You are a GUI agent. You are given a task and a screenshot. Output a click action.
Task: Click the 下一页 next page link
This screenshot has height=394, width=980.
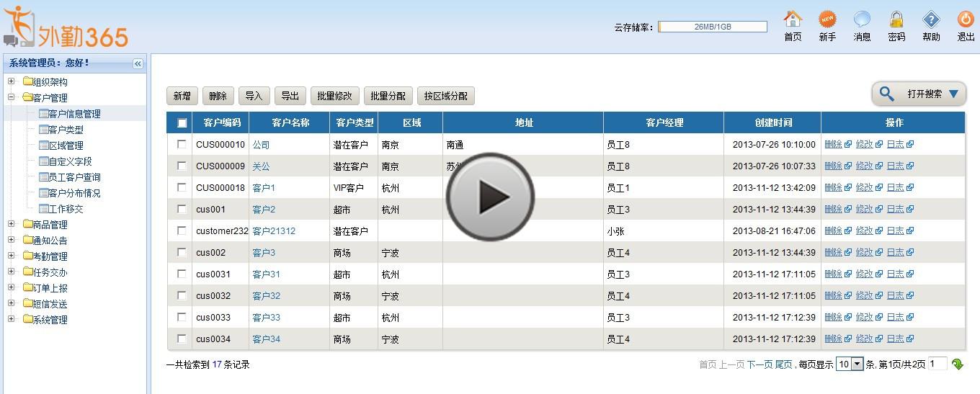click(759, 364)
